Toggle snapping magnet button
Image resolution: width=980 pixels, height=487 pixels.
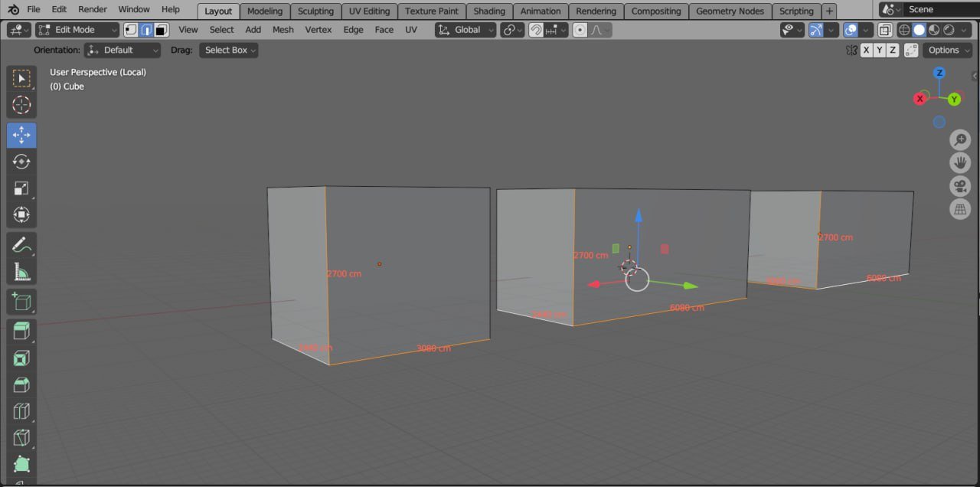click(x=537, y=30)
